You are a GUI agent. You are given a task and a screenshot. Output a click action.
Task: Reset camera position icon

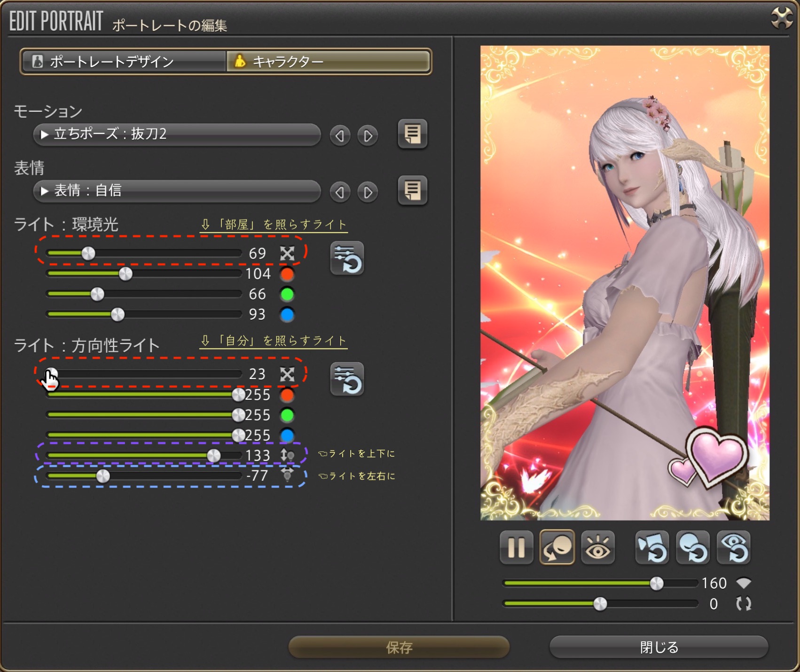point(652,547)
